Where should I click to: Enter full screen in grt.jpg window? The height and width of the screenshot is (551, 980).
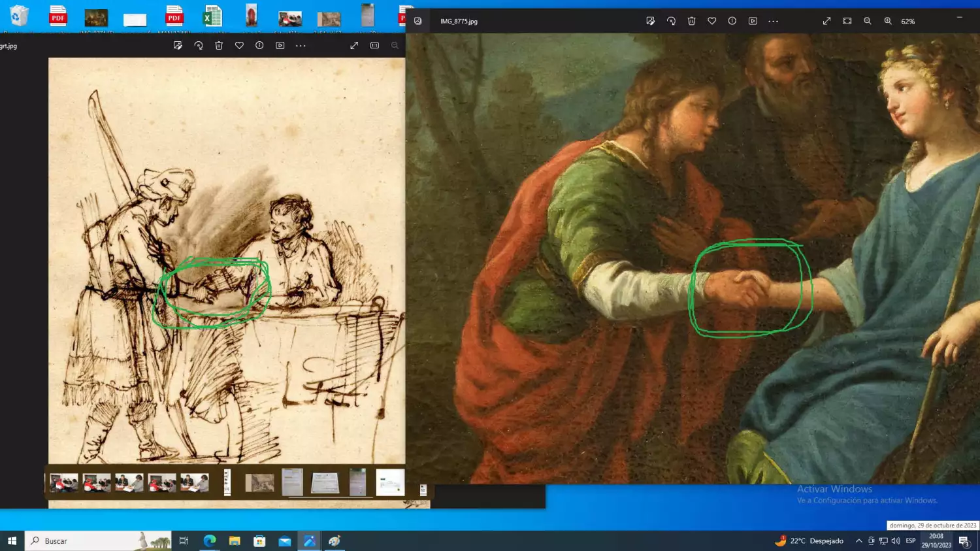[x=354, y=46]
